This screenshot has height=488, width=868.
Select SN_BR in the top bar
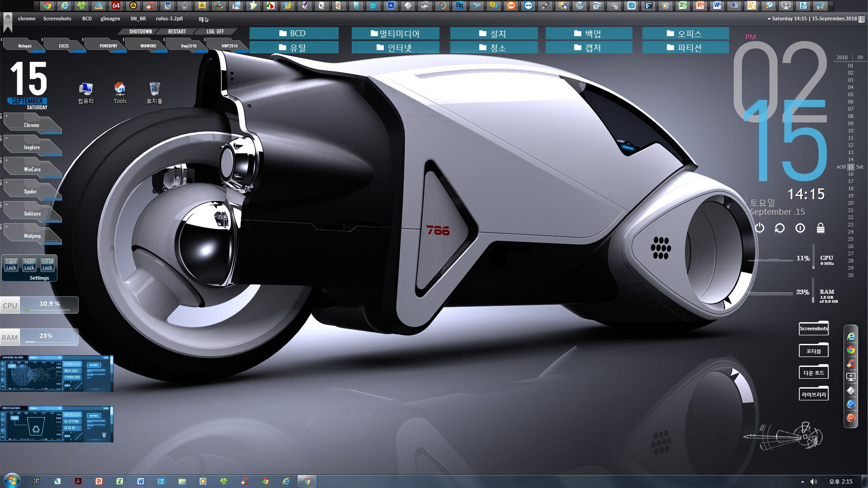(x=138, y=19)
